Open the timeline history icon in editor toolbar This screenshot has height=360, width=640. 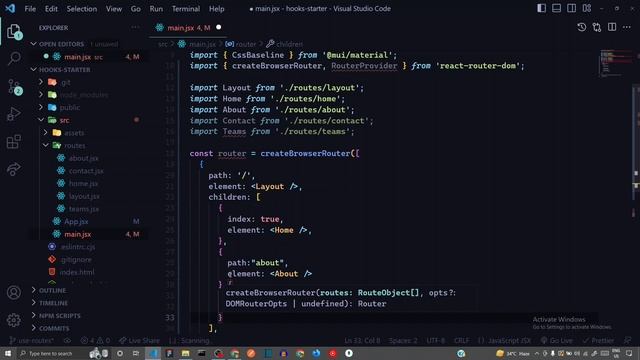click(582, 27)
